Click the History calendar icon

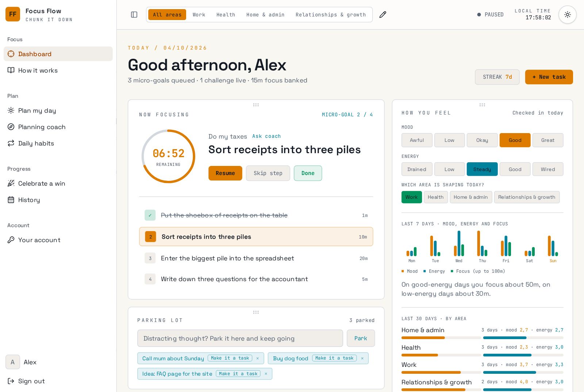[x=11, y=200]
